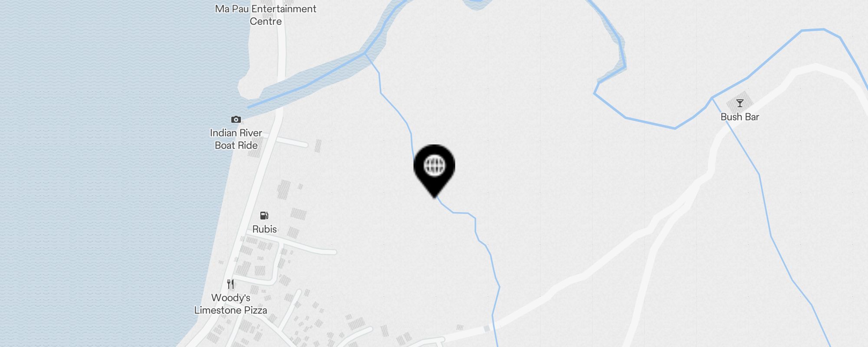The image size is (868, 347).
Task: Click where the tributary joins the Indian River
Action: 365,53
